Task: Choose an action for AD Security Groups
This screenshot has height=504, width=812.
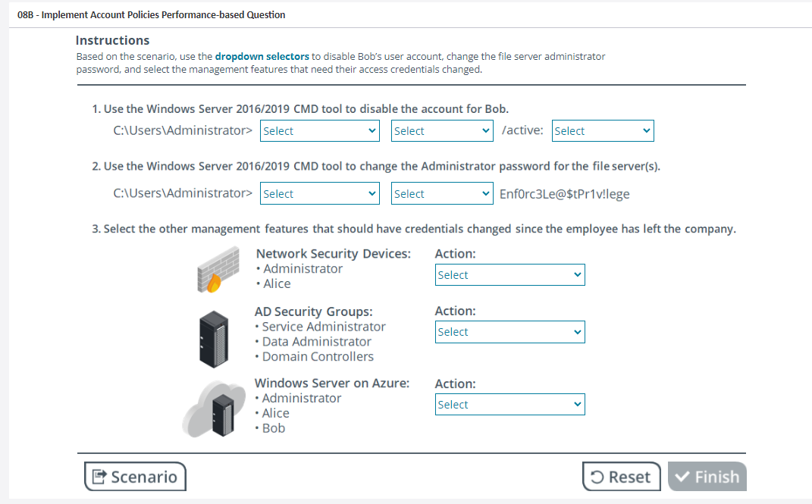Action: [509, 332]
